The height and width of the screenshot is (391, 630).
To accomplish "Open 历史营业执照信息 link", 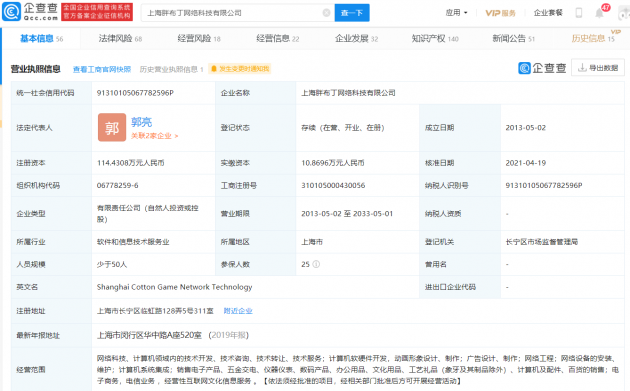I will click(172, 69).
